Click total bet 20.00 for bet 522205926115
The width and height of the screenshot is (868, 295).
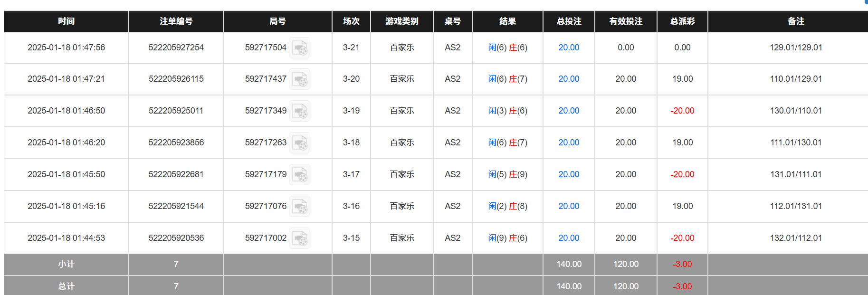[569, 79]
